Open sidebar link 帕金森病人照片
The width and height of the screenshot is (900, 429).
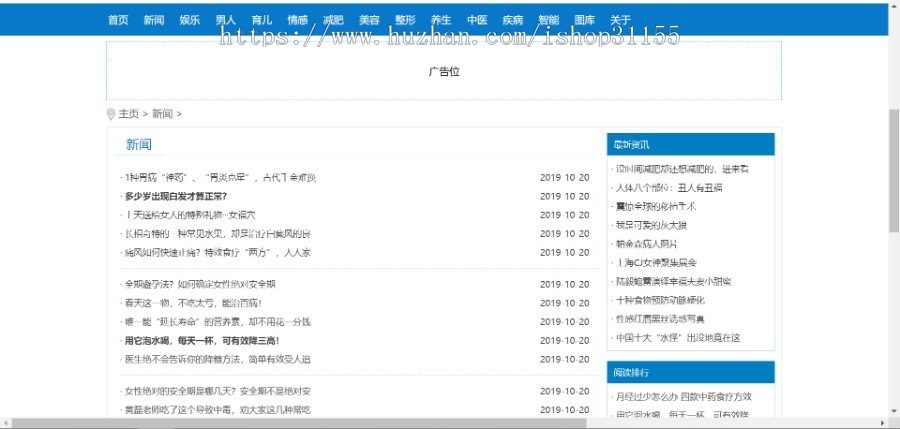click(646, 244)
